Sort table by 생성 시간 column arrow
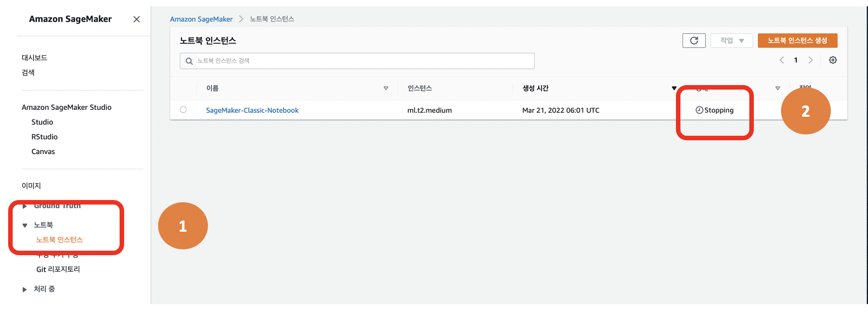 [674, 88]
